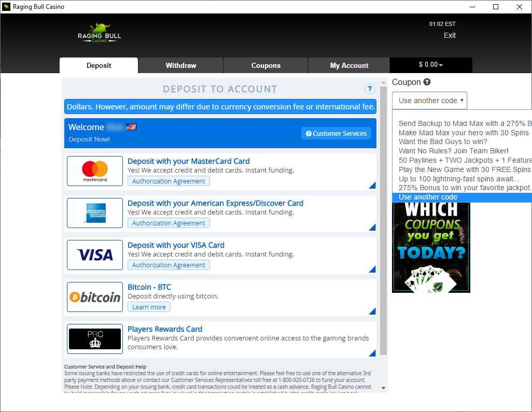The height and width of the screenshot is (412, 532).
Task: Open the $ 0.00 balance dropdown
Action: pos(431,65)
